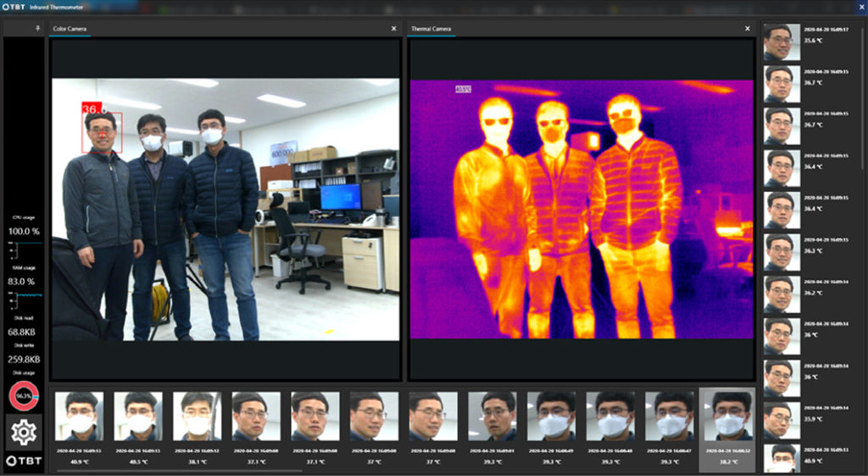Select the 40.5 ℃ masked face thumbnail
The image size is (868, 476).
coord(138,416)
